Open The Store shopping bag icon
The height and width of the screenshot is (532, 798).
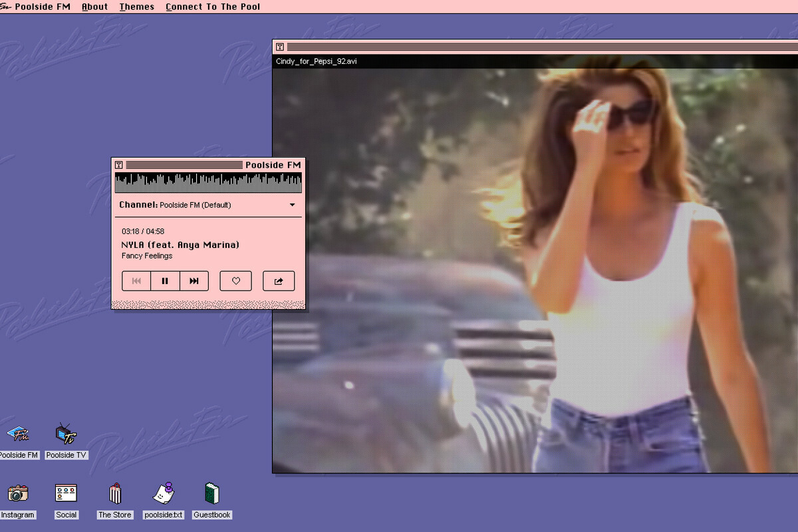point(115,494)
